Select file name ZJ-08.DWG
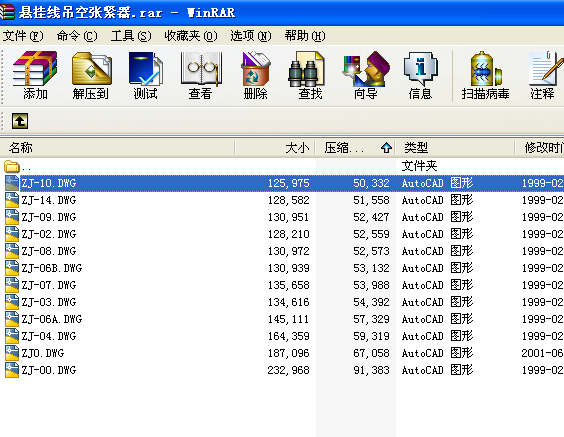This screenshot has height=437, width=564. pyautogui.click(x=49, y=251)
